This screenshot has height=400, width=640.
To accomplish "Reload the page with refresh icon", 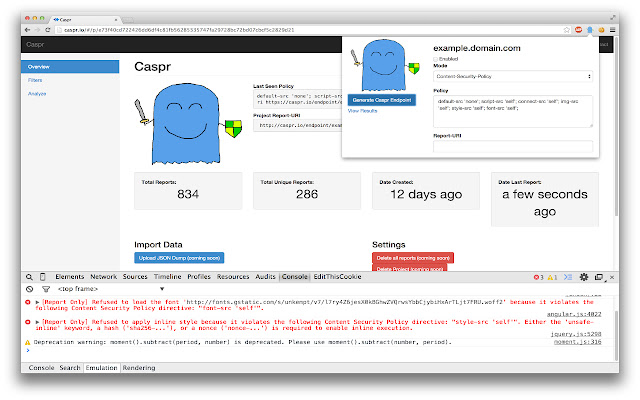I will (x=48, y=30).
